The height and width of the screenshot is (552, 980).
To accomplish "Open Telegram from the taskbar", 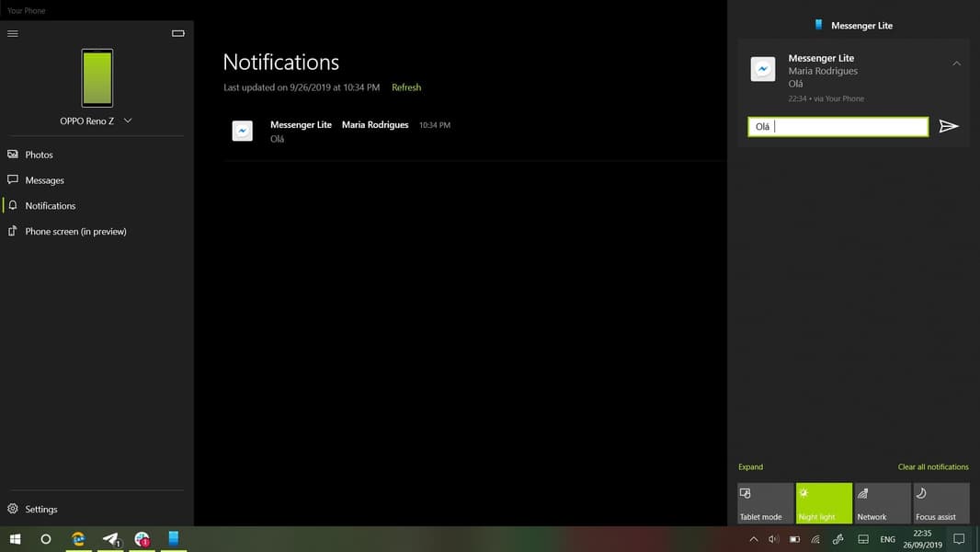I will pos(110,539).
